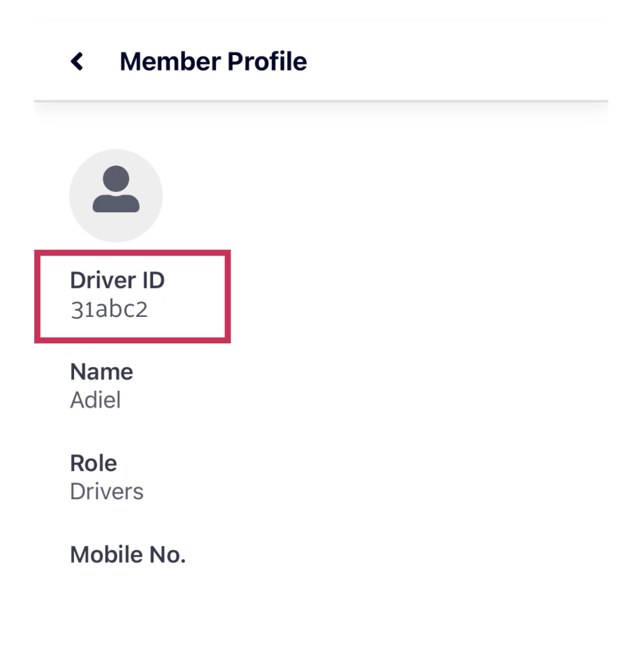Click the Role field label

[94, 463]
